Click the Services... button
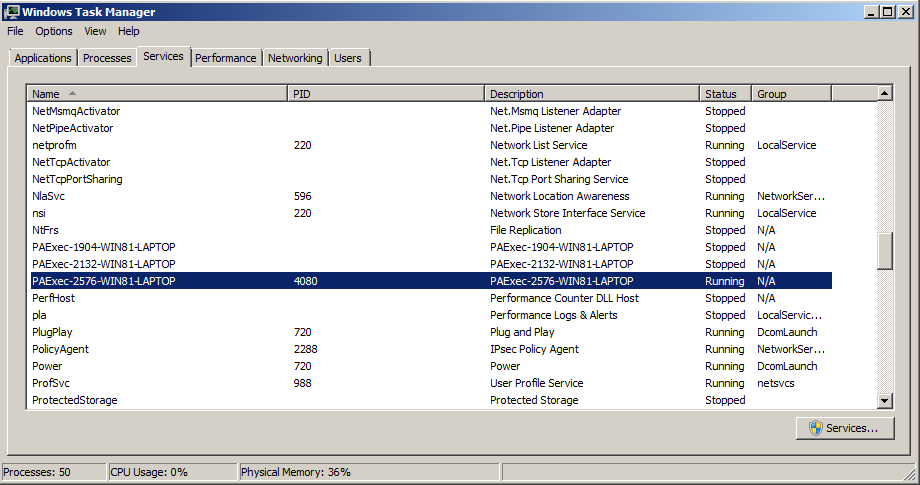This screenshot has width=920, height=485. [845, 428]
